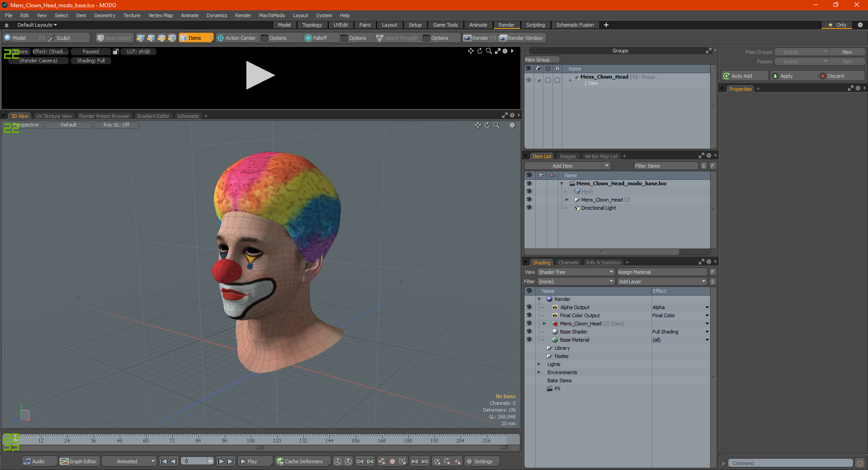Open Animated key mode dropdown

129,461
